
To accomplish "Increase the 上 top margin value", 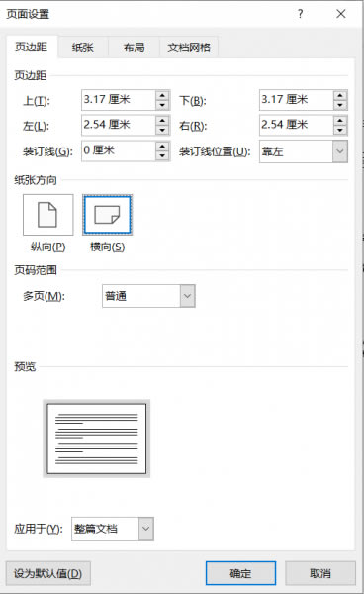I will [162, 95].
